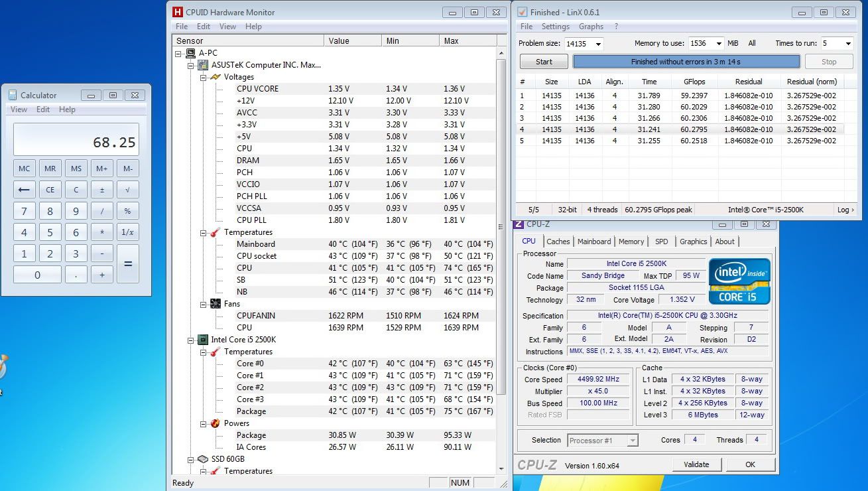Click the All memory link in LinX

pyautogui.click(x=752, y=43)
